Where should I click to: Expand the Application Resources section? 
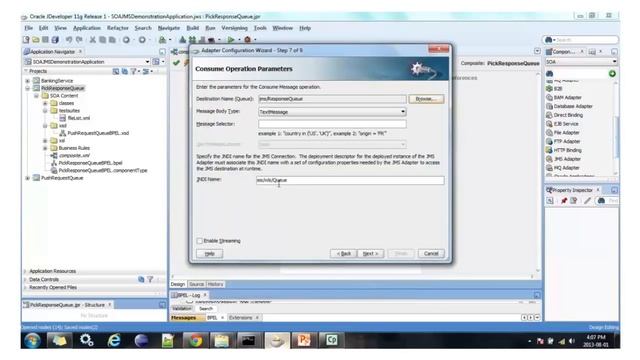coord(25,271)
